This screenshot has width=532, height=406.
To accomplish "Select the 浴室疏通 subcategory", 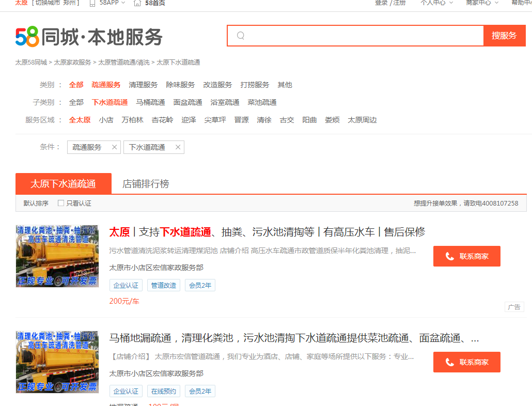I will tap(225, 102).
